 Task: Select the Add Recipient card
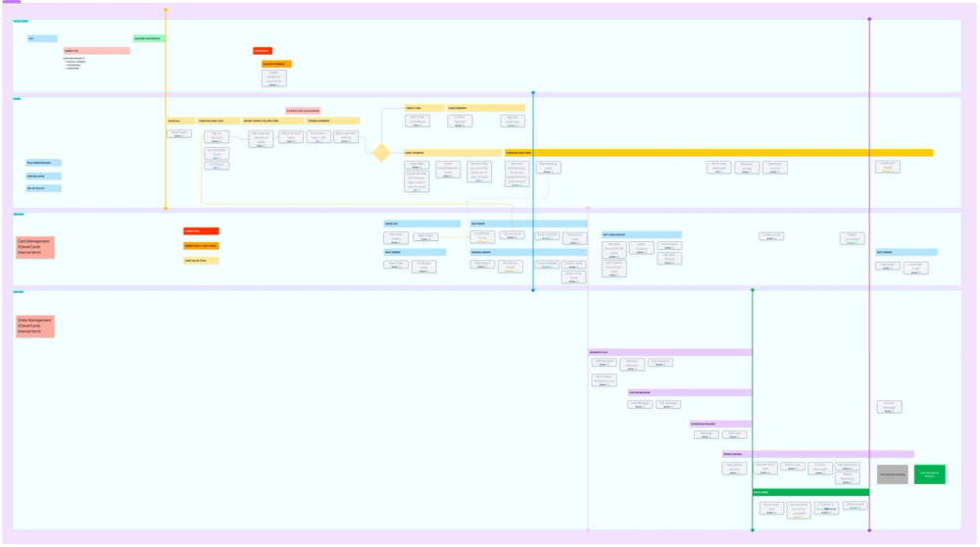[604, 362]
